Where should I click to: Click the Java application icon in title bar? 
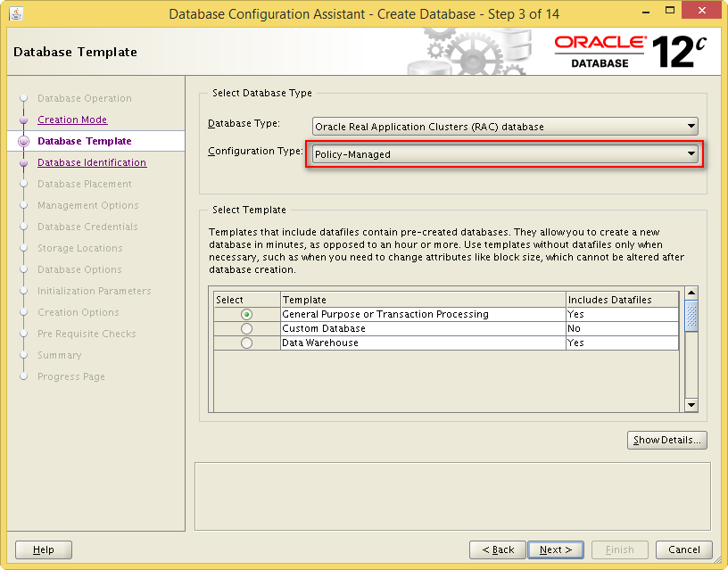coord(16,13)
